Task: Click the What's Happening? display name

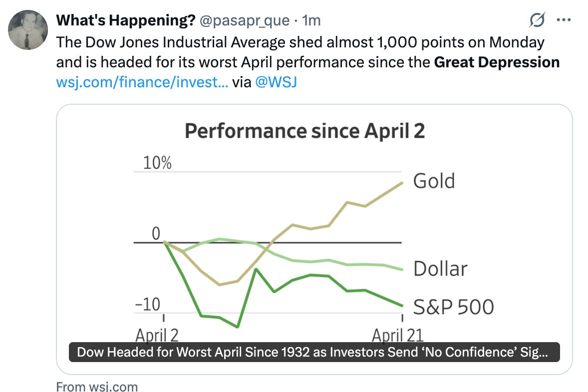Action: [126, 20]
